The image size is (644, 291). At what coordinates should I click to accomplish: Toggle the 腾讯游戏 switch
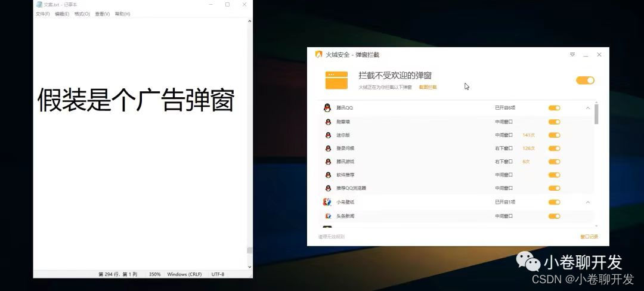coord(555,162)
